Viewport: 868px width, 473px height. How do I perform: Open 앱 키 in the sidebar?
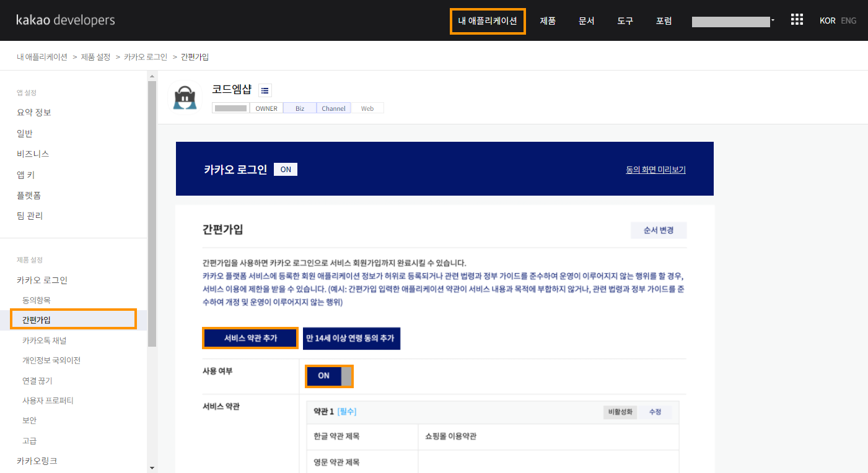pyautogui.click(x=26, y=175)
